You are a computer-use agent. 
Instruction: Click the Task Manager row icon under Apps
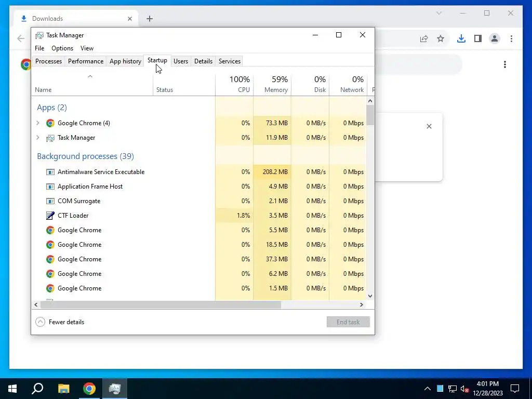50,138
